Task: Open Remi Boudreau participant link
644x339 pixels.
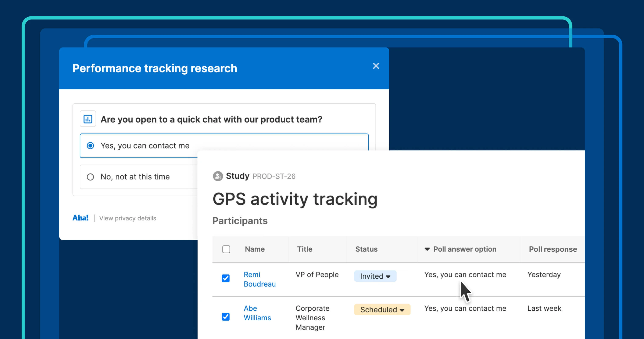Action: (260, 279)
